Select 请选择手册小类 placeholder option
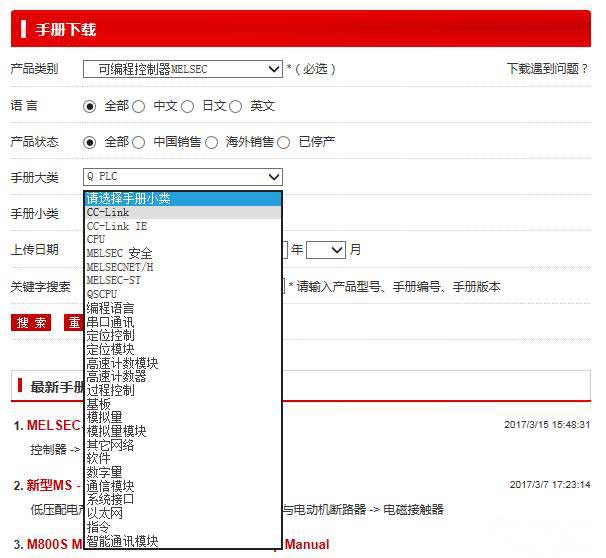 pos(128,199)
